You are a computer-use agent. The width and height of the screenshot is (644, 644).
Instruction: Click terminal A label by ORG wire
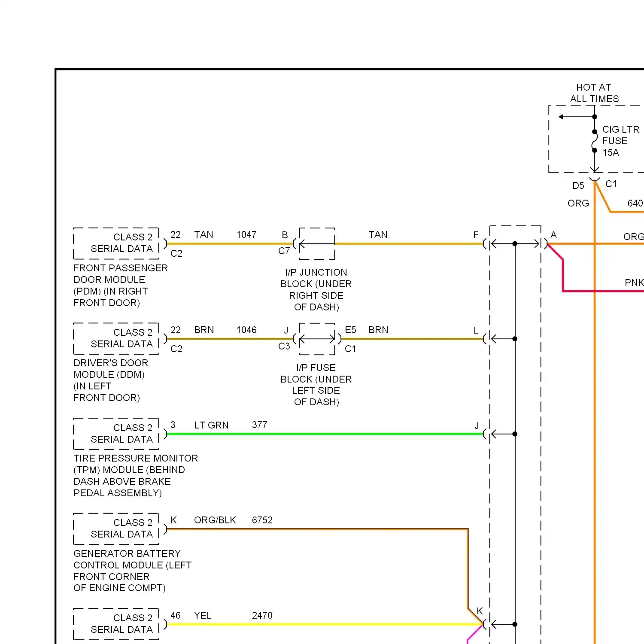pyautogui.click(x=553, y=235)
